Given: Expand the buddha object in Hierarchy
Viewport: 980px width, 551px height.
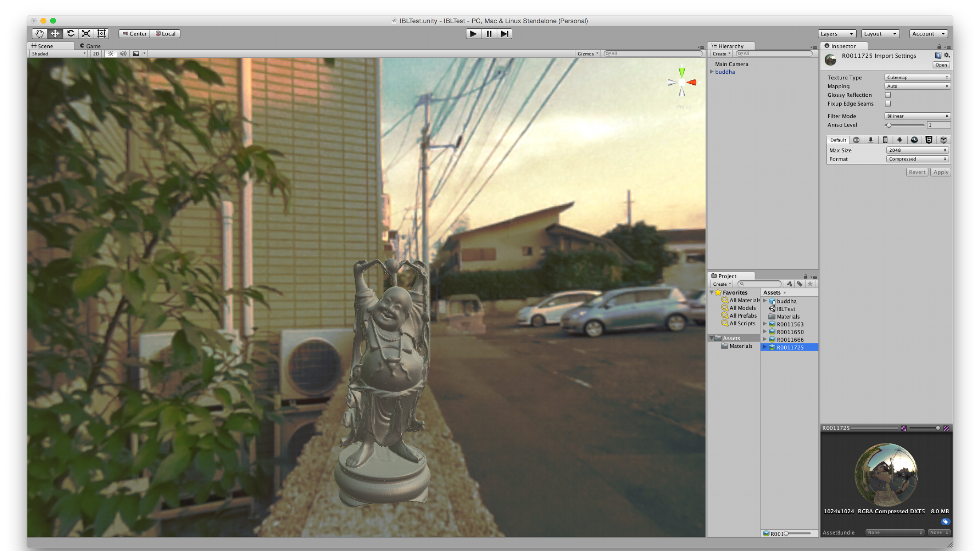Looking at the screenshot, I should point(712,72).
